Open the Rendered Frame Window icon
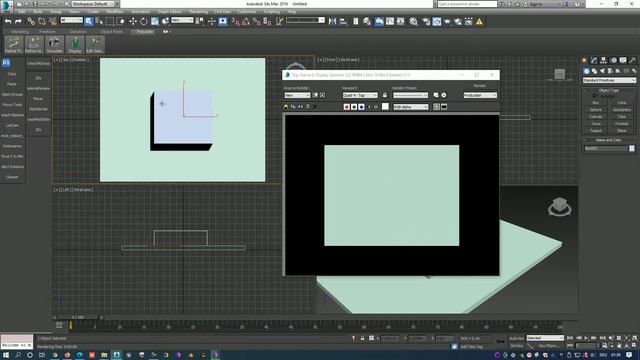Screen dimensions: 640x360 click(437, 21)
